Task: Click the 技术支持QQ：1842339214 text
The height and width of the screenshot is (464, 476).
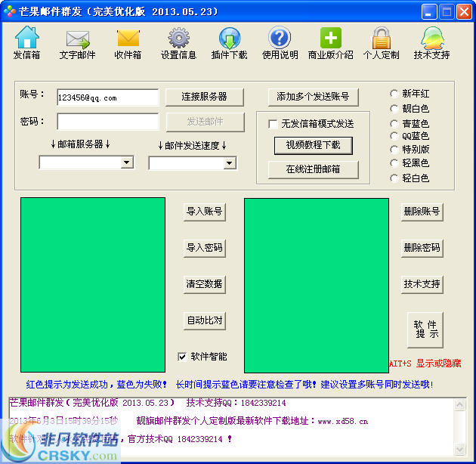Action: click(236, 403)
